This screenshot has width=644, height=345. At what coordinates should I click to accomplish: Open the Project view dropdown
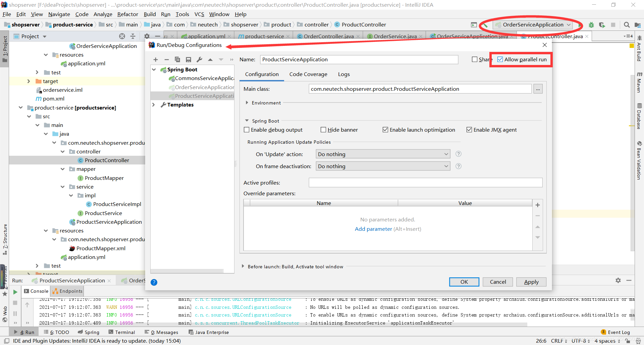(x=45, y=36)
